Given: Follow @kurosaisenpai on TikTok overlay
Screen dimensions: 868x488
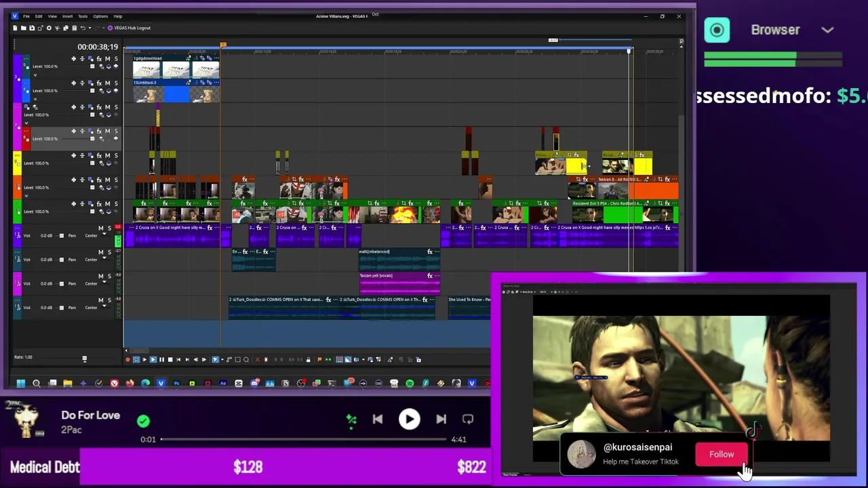Looking at the screenshot, I should [722, 454].
